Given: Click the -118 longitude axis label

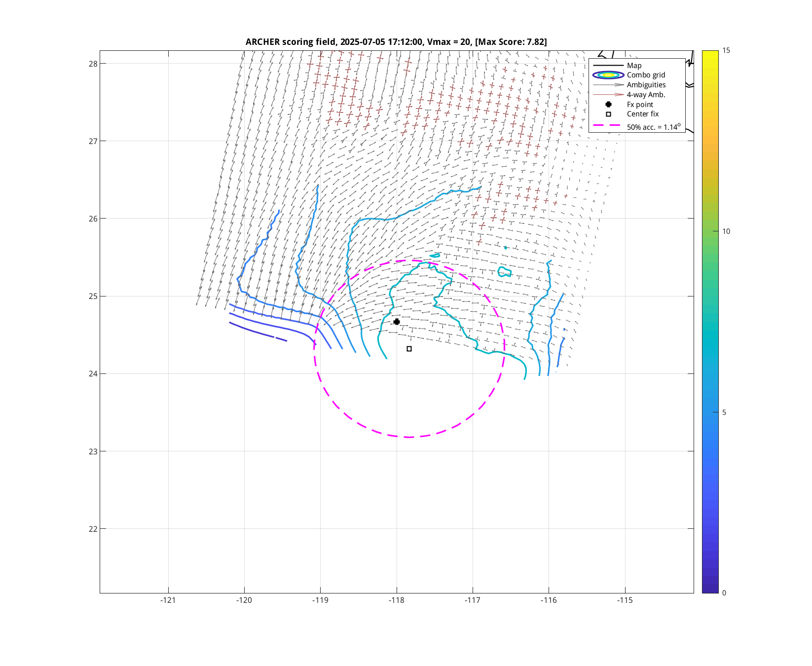Looking at the screenshot, I should coord(396,600).
